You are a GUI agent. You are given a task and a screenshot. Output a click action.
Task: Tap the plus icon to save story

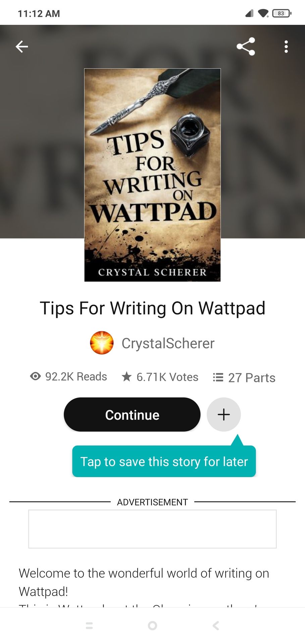[x=224, y=415]
